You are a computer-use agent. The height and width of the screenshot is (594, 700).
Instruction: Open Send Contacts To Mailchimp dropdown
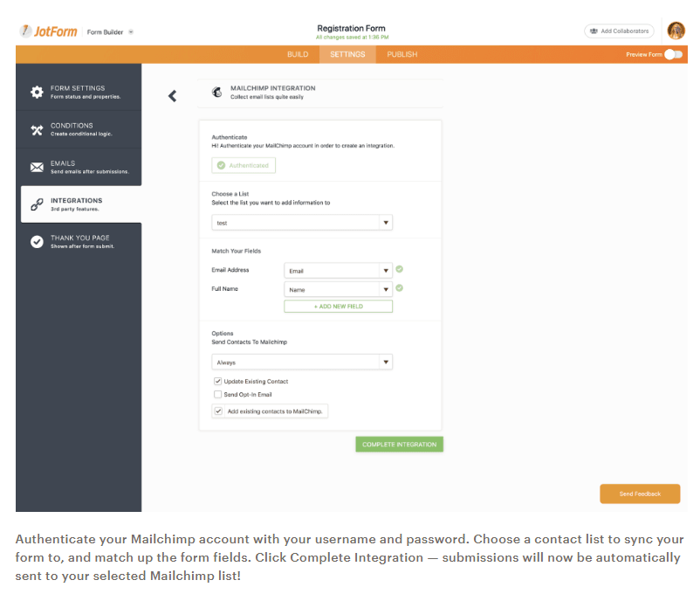tap(386, 362)
